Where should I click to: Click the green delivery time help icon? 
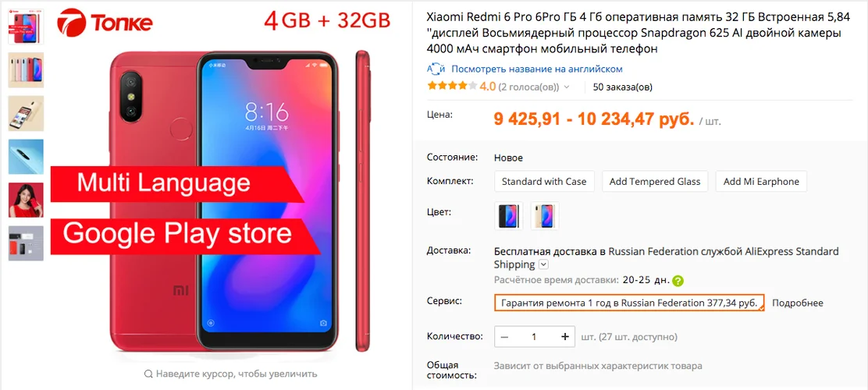pyautogui.click(x=678, y=281)
